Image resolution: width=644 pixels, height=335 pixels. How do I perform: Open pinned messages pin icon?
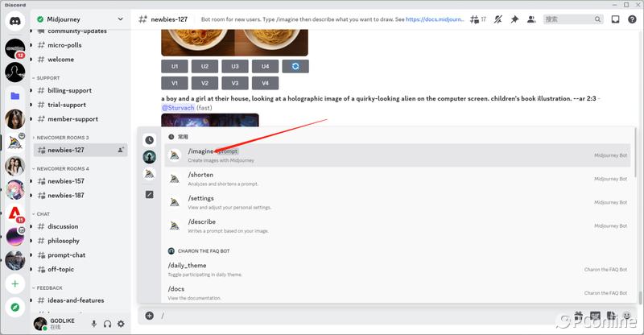point(514,19)
